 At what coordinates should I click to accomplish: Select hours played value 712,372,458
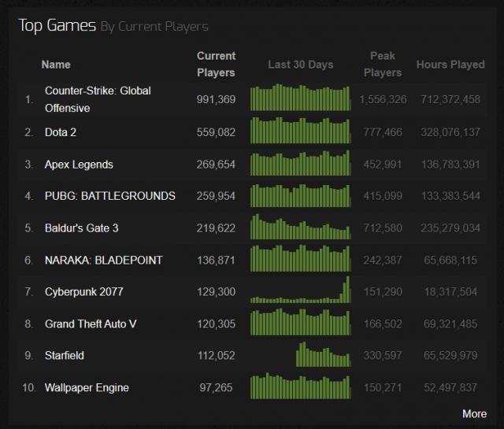point(450,100)
